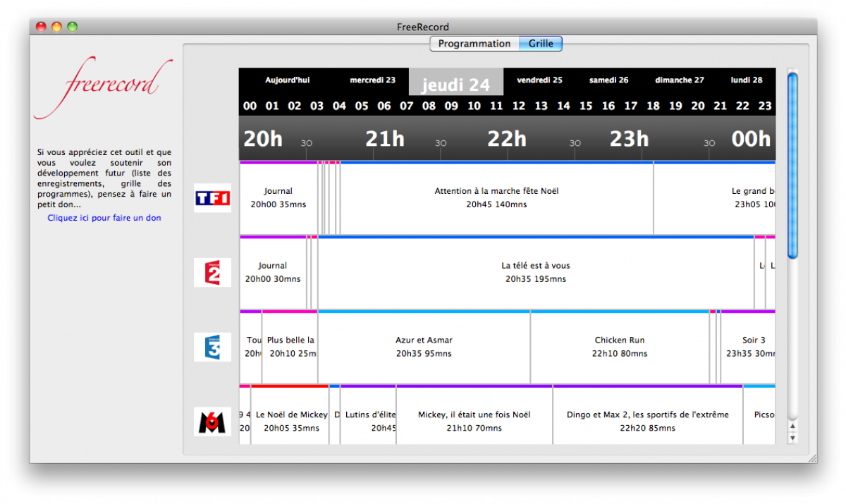The height and width of the screenshot is (504, 846).
Task: Jump to hour 00 in the hour bar
Action: (x=250, y=106)
